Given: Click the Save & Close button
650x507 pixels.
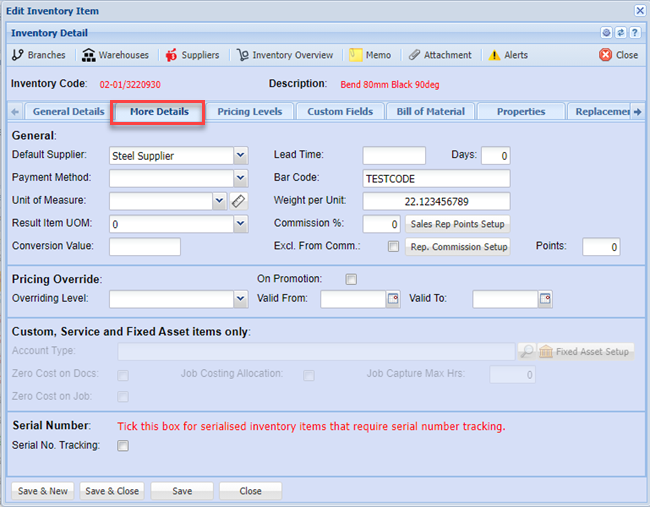Looking at the screenshot, I should tap(111, 491).
